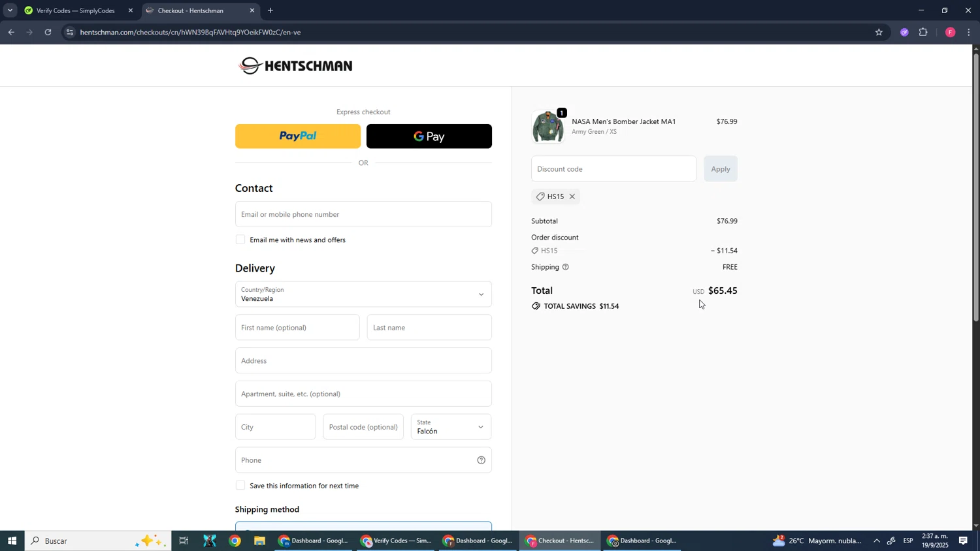Open the Chrome profile avatar
The image size is (980, 551).
(x=950, y=32)
